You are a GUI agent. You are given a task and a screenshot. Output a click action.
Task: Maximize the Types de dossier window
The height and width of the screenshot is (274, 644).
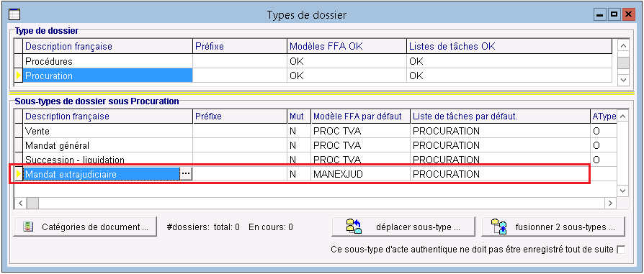click(614, 15)
